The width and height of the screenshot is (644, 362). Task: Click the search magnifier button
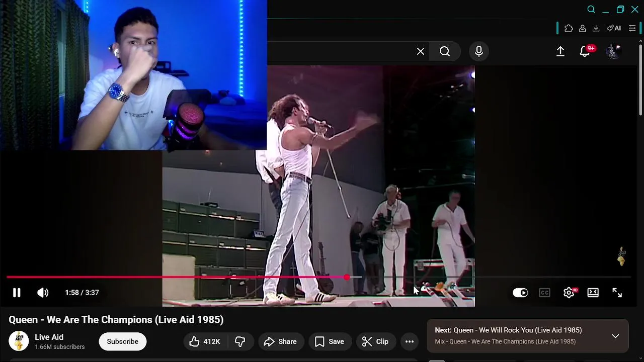[445, 51]
